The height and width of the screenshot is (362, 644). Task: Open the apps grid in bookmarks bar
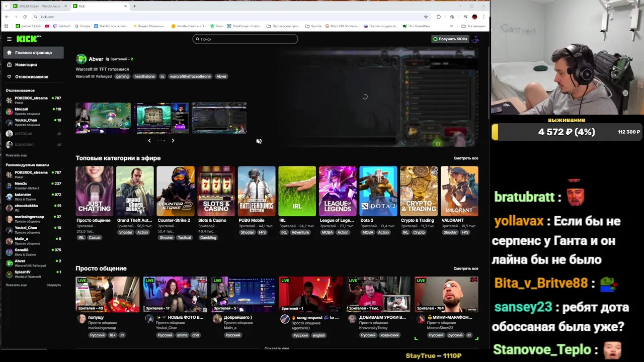(7, 26)
